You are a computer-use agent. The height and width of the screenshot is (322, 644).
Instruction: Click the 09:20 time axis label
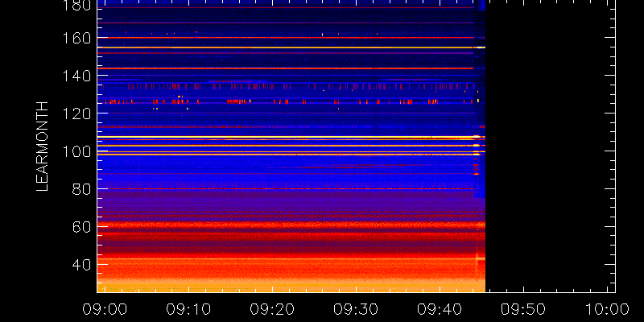272,309
